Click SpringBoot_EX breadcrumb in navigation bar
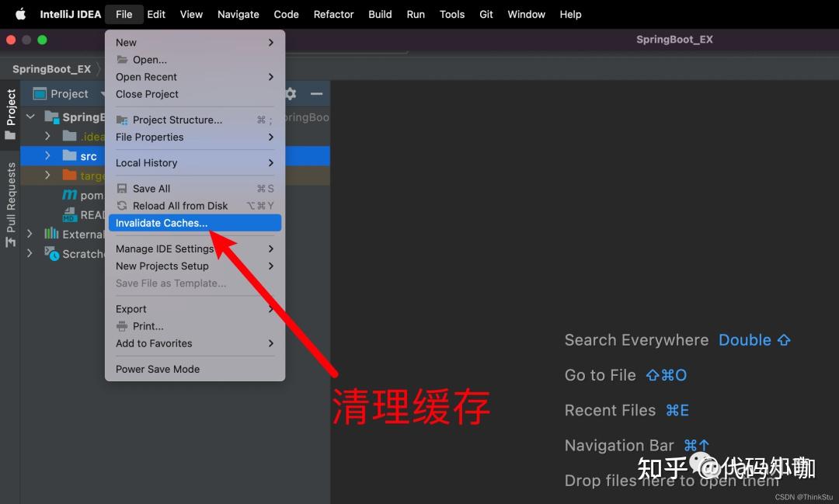 (51, 69)
